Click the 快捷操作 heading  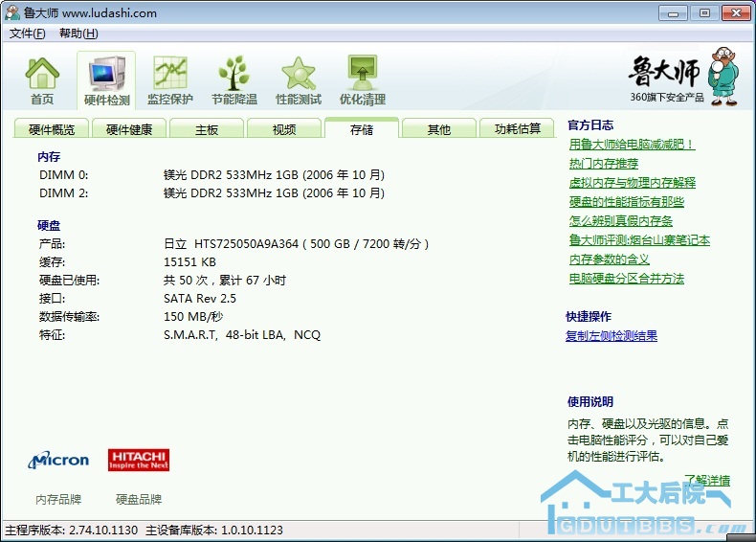(x=589, y=317)
